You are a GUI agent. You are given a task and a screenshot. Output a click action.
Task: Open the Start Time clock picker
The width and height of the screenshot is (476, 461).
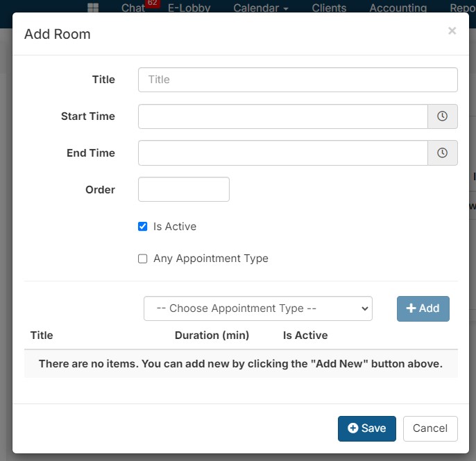443,116
